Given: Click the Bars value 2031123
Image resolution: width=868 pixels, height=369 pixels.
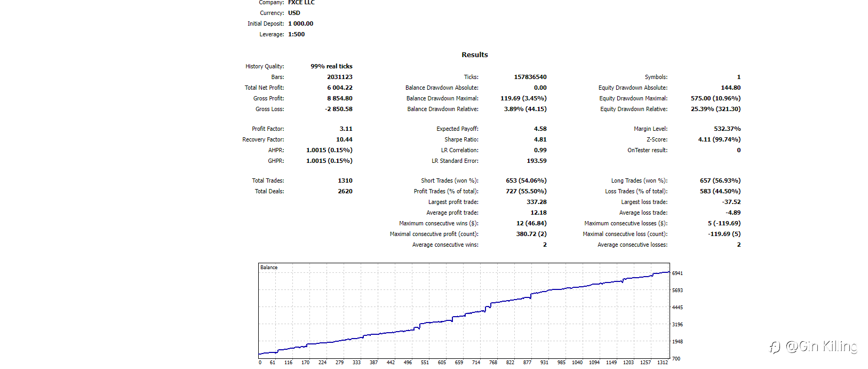Looking at the screenshot, I should [x=340, y=77].
